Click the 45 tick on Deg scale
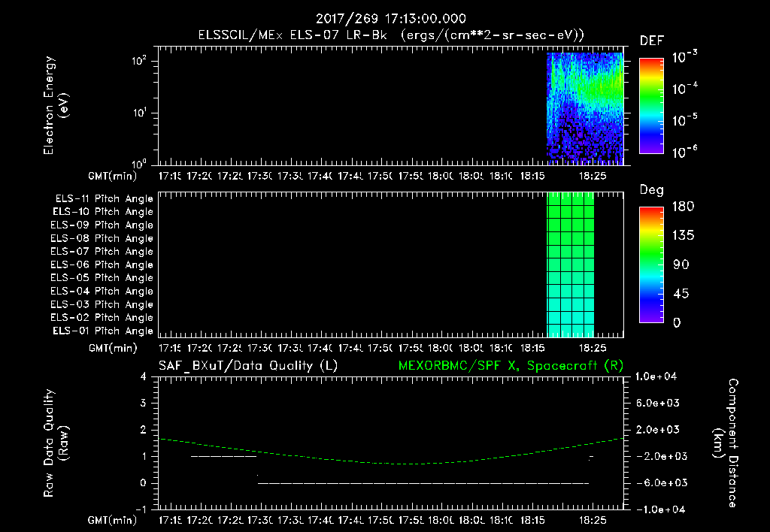The height and width of the screenshot is (532, 770). (681, 294)
